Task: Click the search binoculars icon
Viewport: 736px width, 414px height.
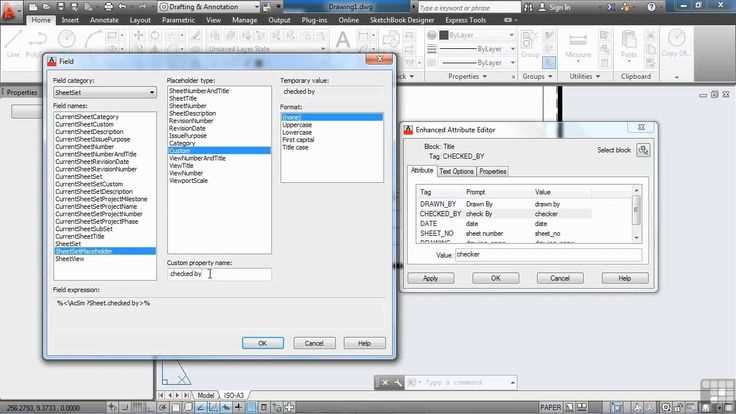Action: pyautogui.click(x=528, y=8)
